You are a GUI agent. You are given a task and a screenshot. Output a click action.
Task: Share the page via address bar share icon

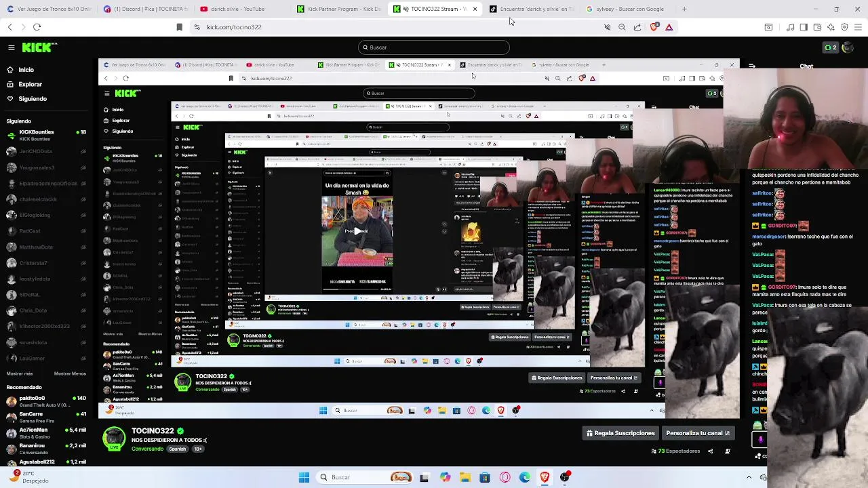pos(637,27)
